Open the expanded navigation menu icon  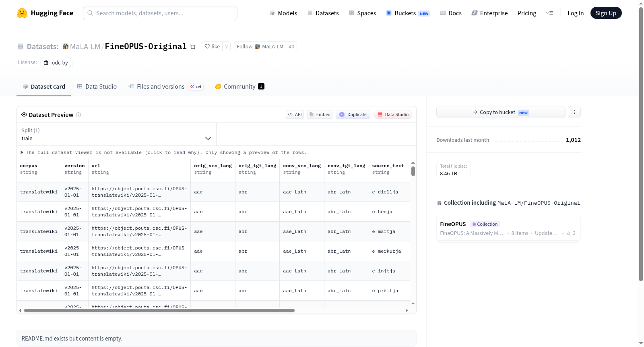pyautogui.click(x=549, y=13)
